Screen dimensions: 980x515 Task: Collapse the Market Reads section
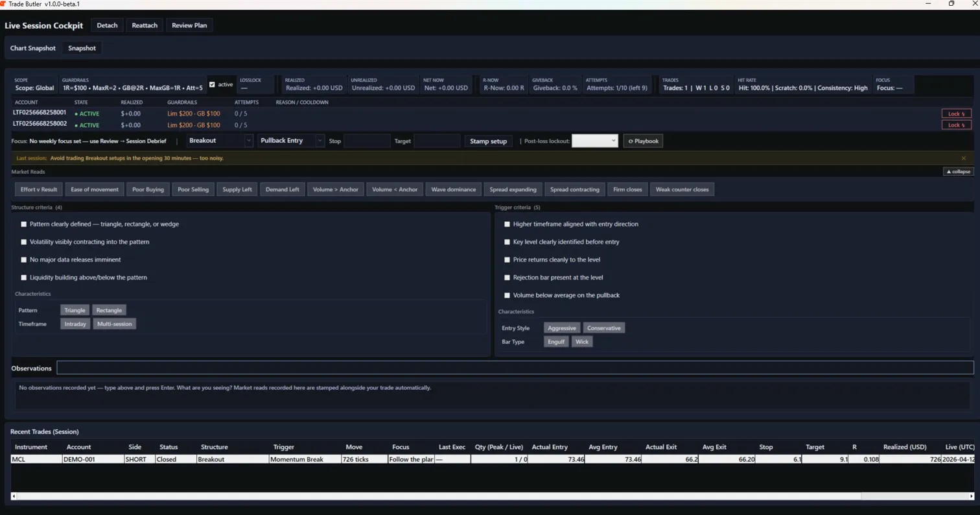958,172
